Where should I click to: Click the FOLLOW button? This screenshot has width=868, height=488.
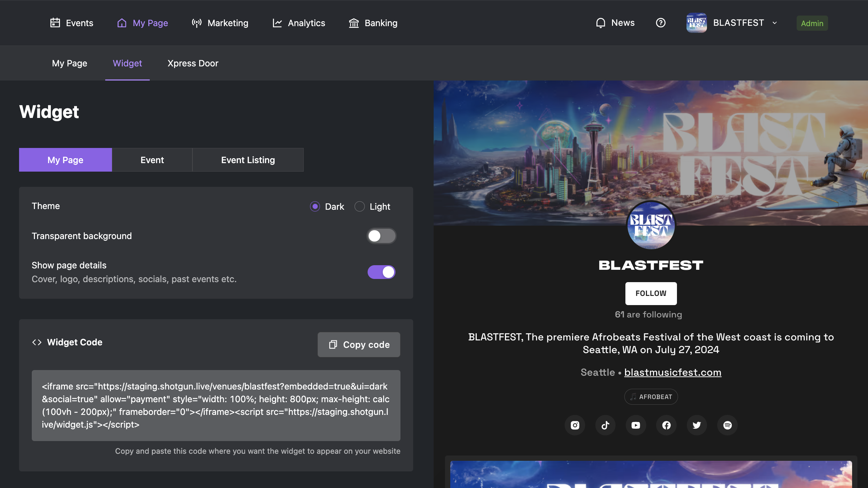(x=651, y=293)
